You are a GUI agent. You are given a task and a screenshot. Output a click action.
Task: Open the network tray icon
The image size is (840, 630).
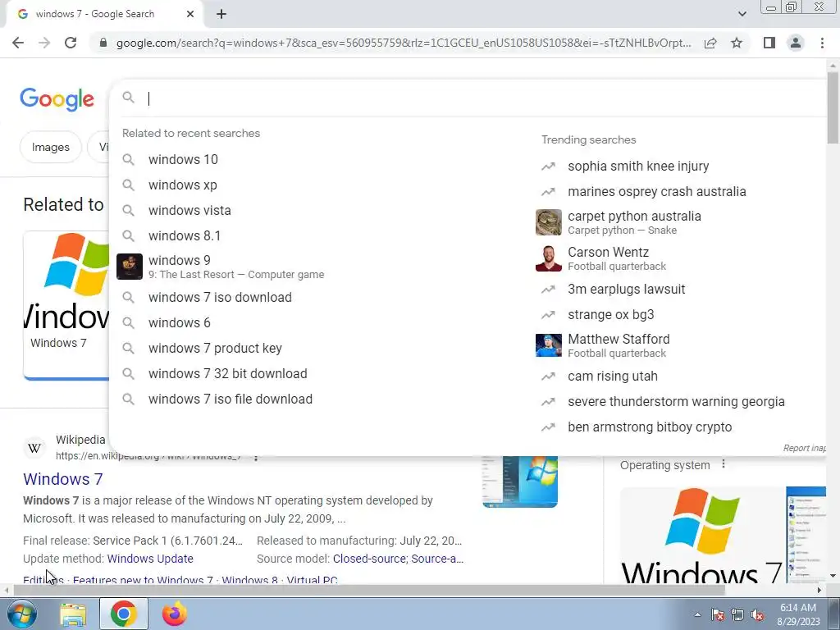(737, 615)
